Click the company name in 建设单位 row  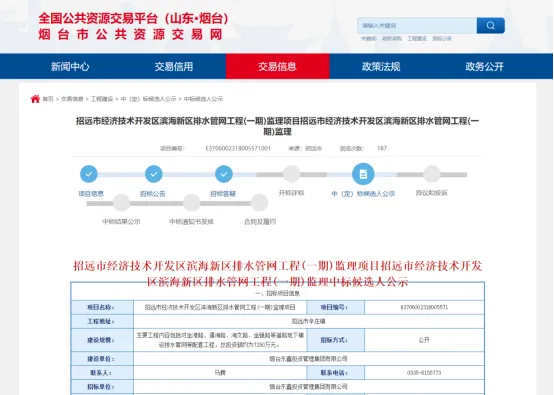click(x=308, y=359)
